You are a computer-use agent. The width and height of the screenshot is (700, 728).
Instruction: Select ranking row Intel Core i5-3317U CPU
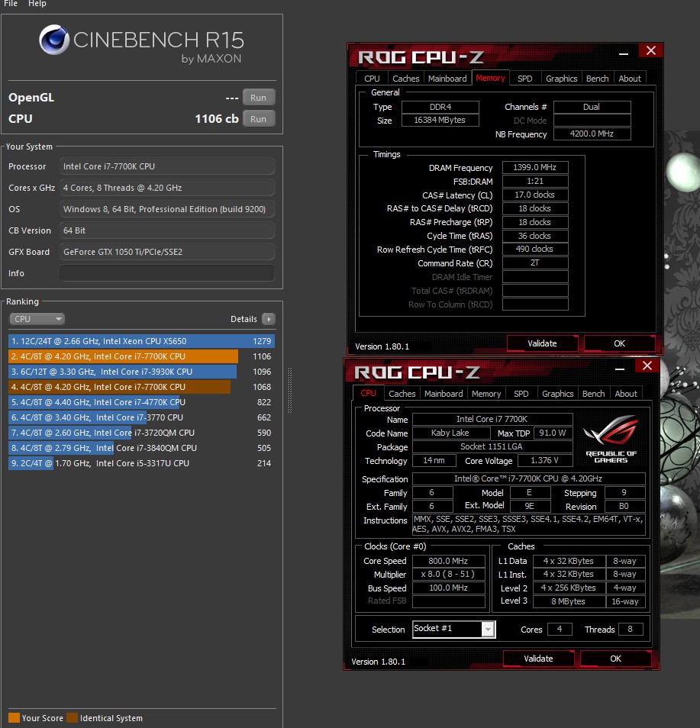tap(141, 463)
